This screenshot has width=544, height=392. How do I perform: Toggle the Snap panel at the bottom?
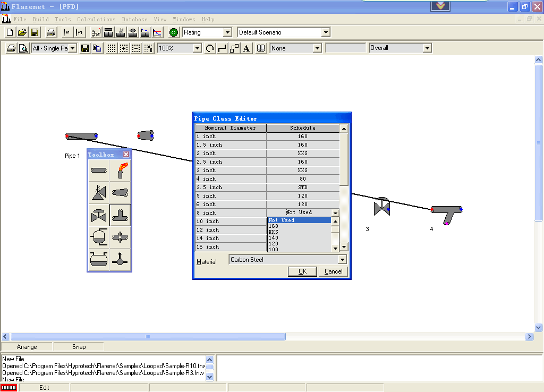79,346
